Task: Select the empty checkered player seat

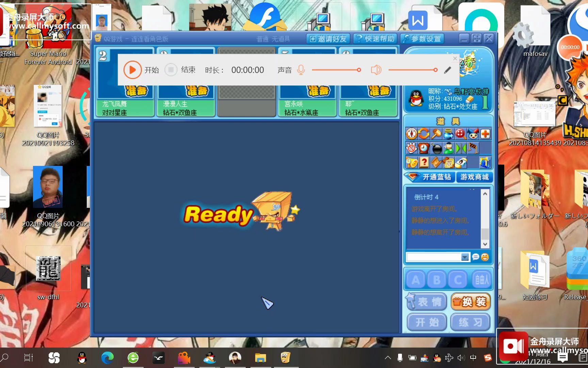Action: pos(247,82)
